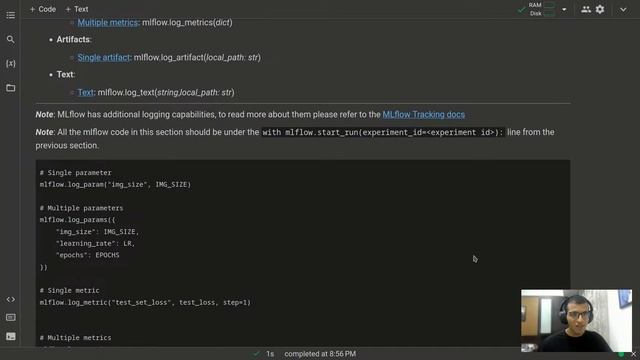640x360 pixels.
Task: Open the code snippets icon
Action: coord(11,299)
